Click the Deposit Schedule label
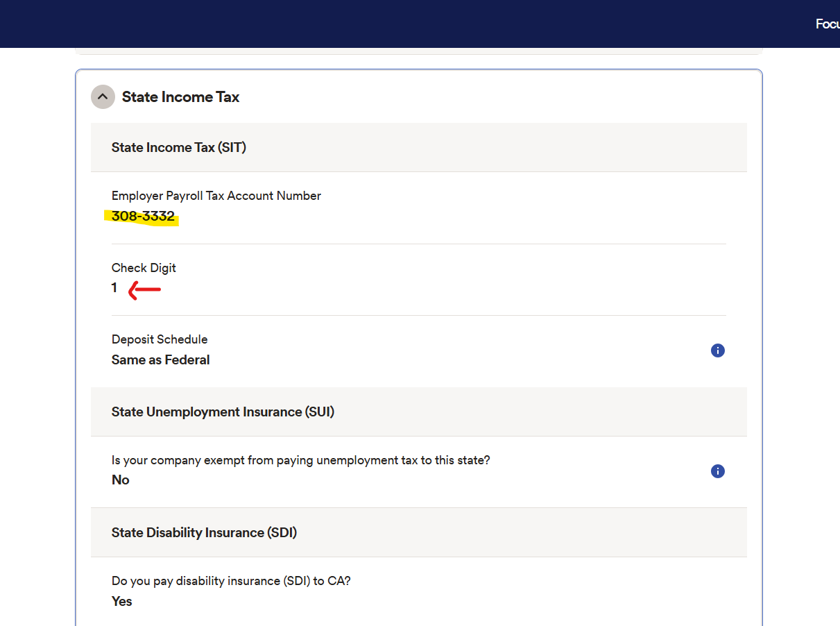Screen dimensions: 840x626 160,339
